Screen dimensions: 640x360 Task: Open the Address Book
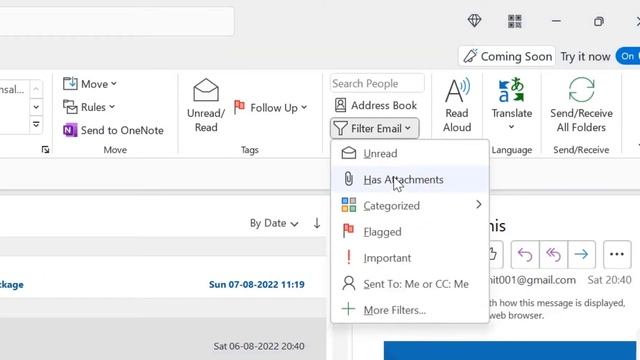click(376, 105)
